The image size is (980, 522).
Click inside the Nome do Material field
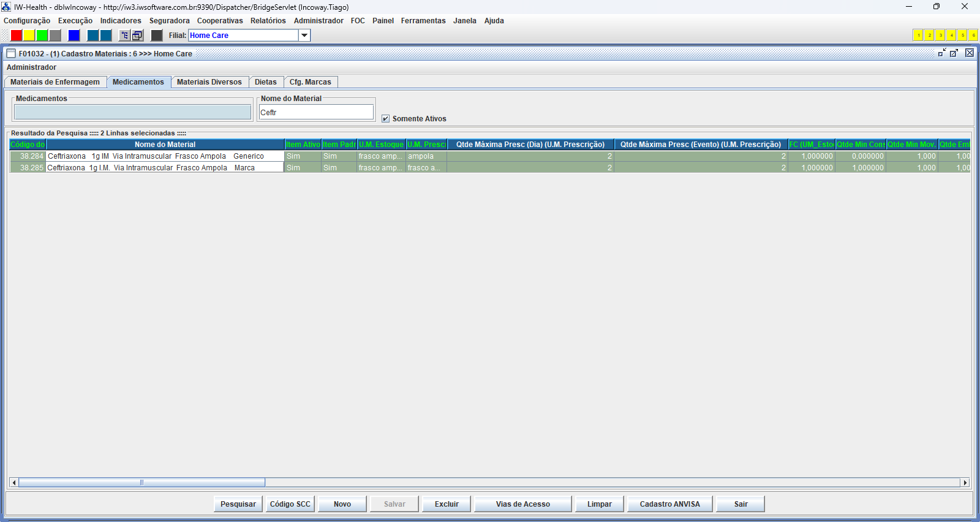(x=316, y=112)
